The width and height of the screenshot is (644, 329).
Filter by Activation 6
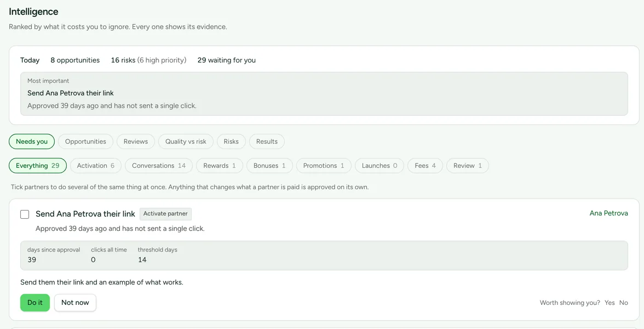coord(96,166)
